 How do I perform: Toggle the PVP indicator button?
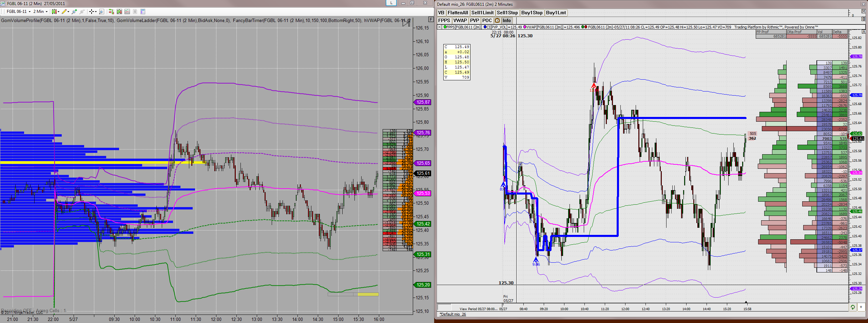(475, 21)
